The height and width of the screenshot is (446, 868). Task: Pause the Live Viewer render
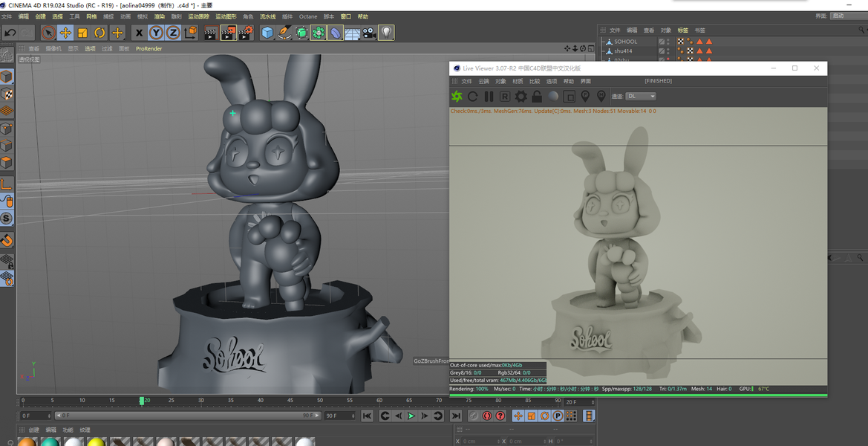click(489, 97)
